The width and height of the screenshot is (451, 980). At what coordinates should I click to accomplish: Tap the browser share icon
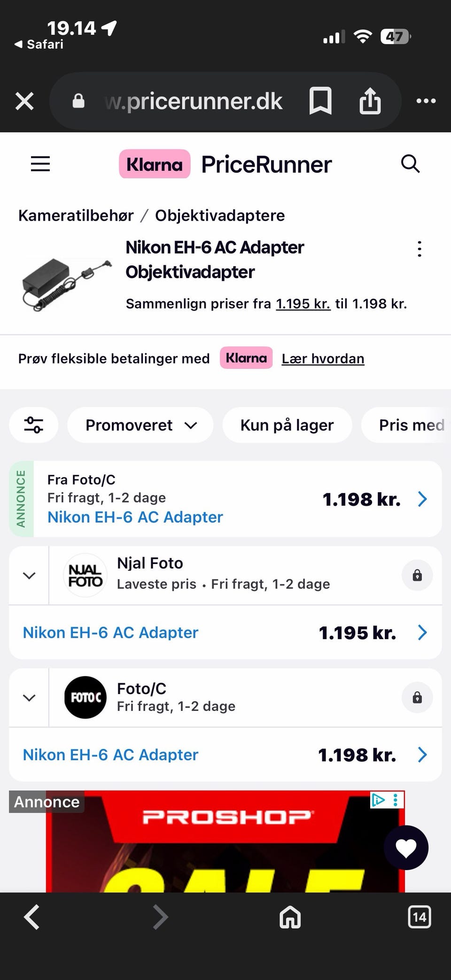click(370, 100)
